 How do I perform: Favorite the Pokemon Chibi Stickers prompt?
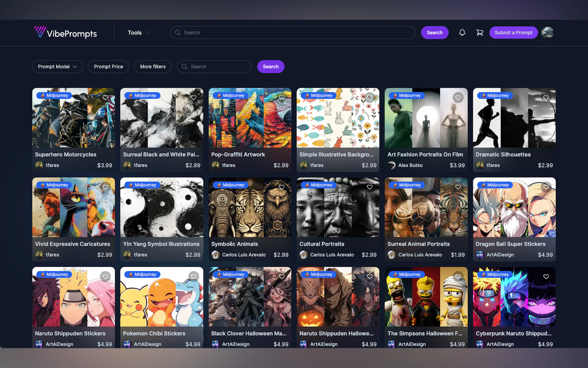[x=194, y=276]
